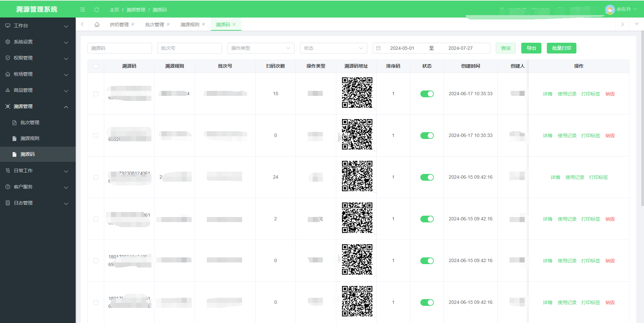Click the 日志管理 document icon
Image resolution: width=644 pixels, height=323 pixels.
point(8,203)
